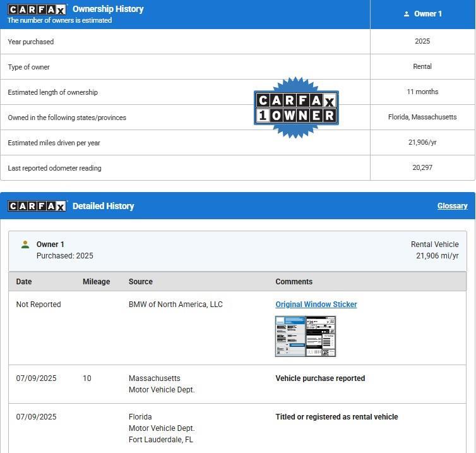
Task: Click Estimated length of ownership label
Action: (x=53, y=92)
